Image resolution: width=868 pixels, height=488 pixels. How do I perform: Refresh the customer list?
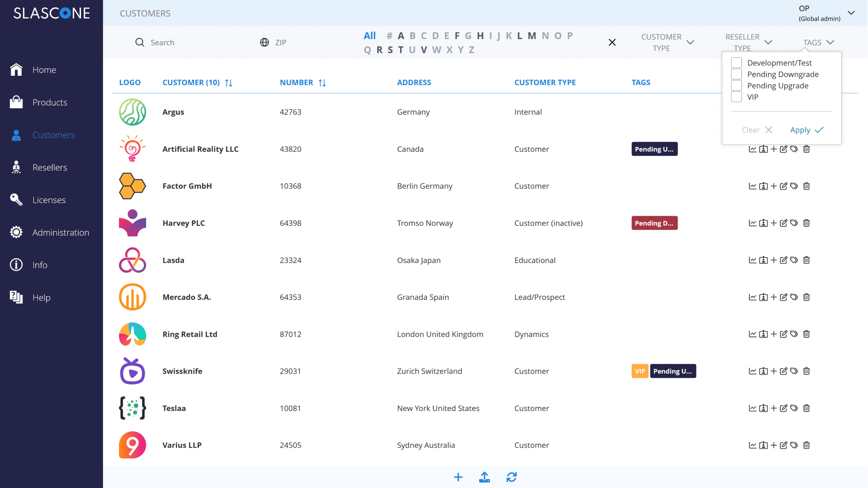coord(511,477)
